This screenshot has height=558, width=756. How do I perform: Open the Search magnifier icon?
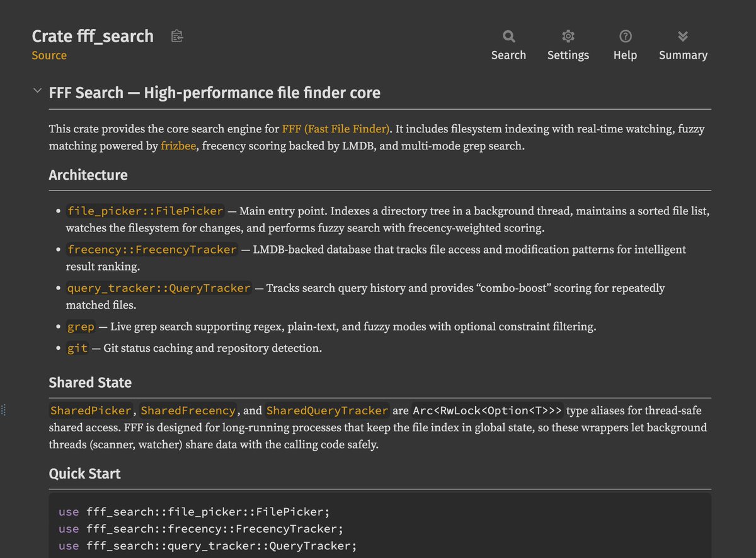pos(508,37)
